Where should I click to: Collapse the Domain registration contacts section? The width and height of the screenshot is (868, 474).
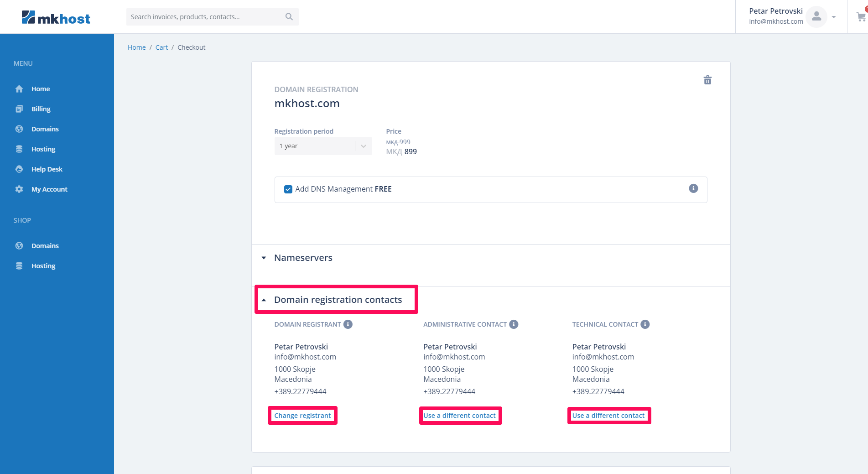click(x=338, y=300)
